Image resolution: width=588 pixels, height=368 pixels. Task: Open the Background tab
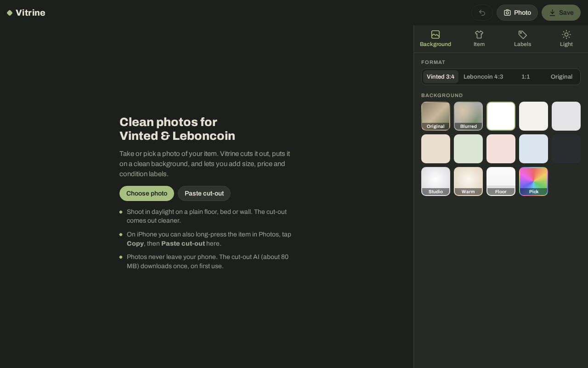tap(435, 39)
